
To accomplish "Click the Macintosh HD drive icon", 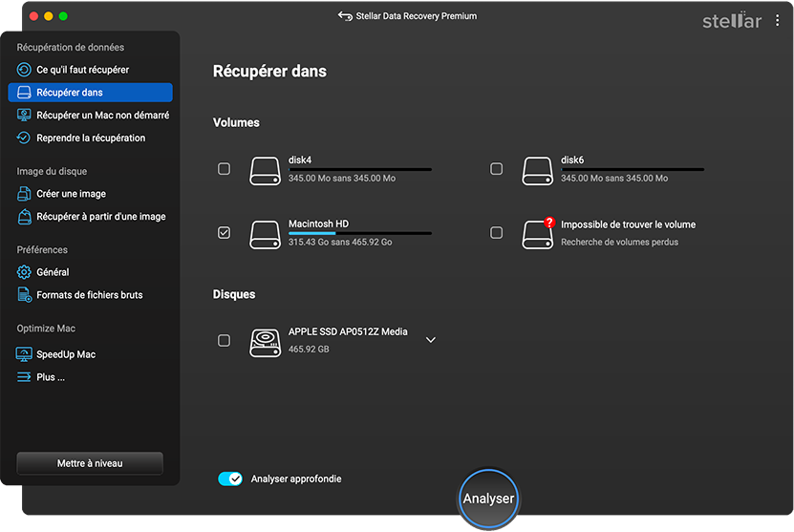I will (x=265, y=234).
